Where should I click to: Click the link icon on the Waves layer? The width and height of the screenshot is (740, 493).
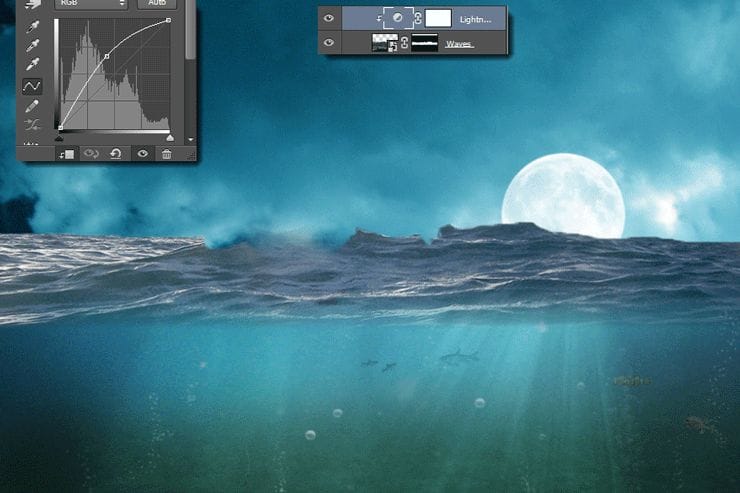404,43
